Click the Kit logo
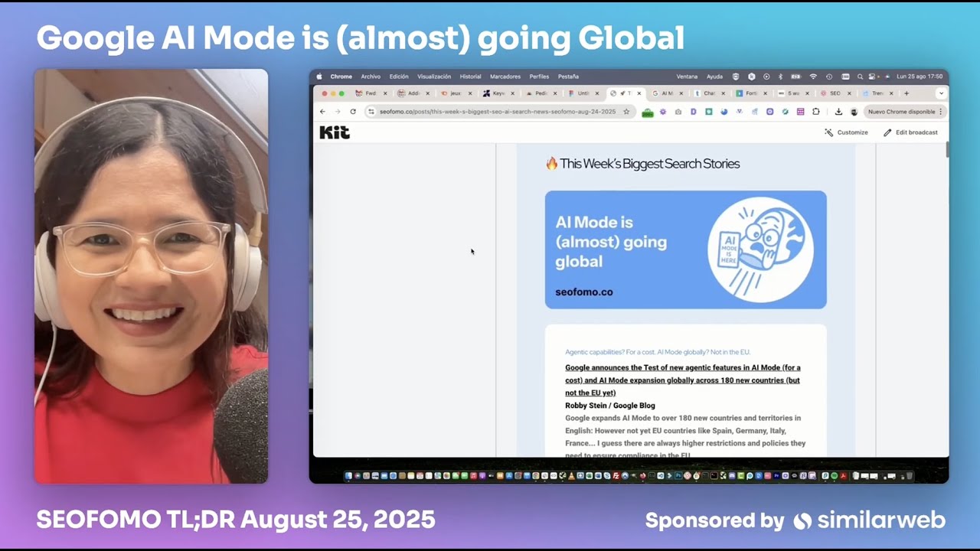Screen dimensions: 980x551 pyautogui.click(x=335, y=132)
